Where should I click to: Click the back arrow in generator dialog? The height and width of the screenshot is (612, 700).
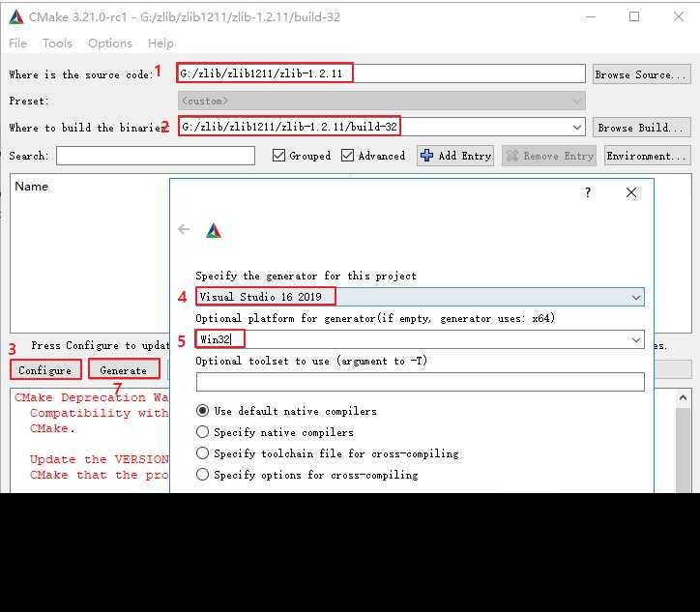pyautogui.click(x=184, y=229)
